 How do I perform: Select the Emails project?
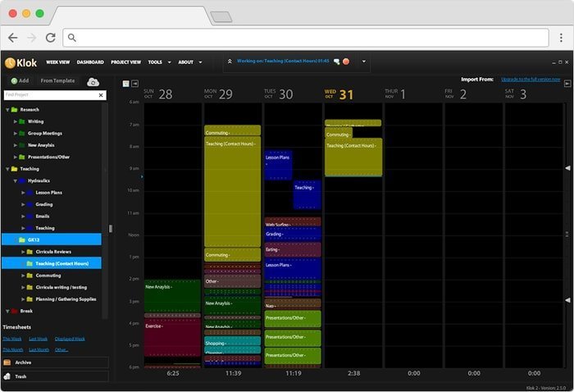[x=43, y=217]
